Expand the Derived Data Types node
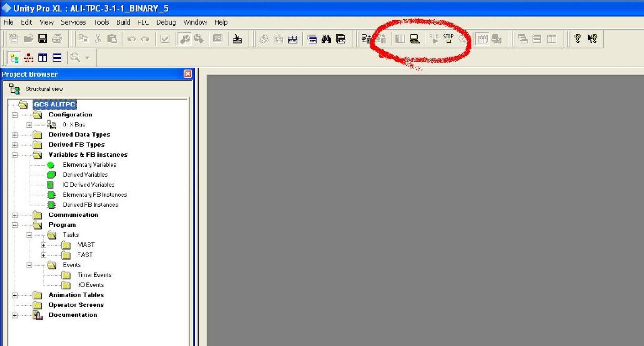 click(x=15, y=135)
